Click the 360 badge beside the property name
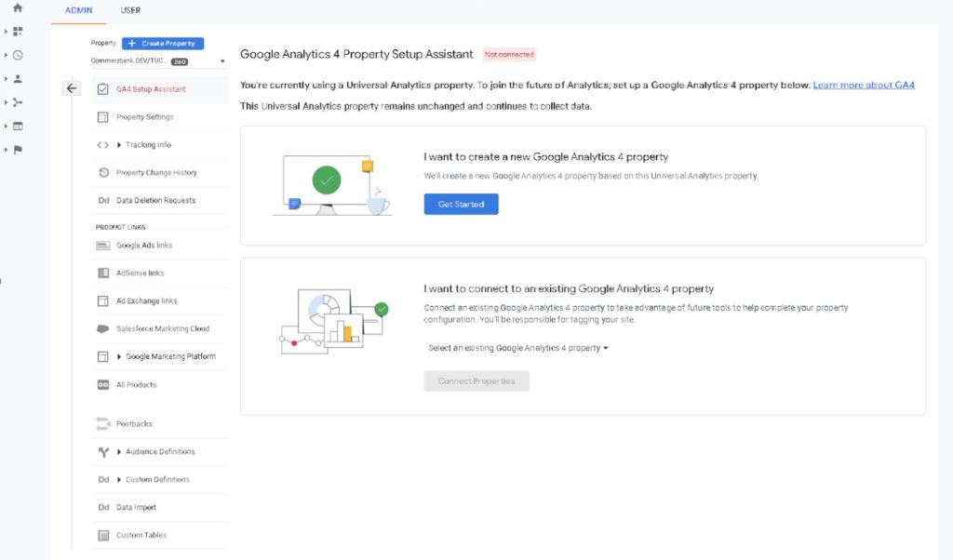Screen dimensions: 953x560 180,61
